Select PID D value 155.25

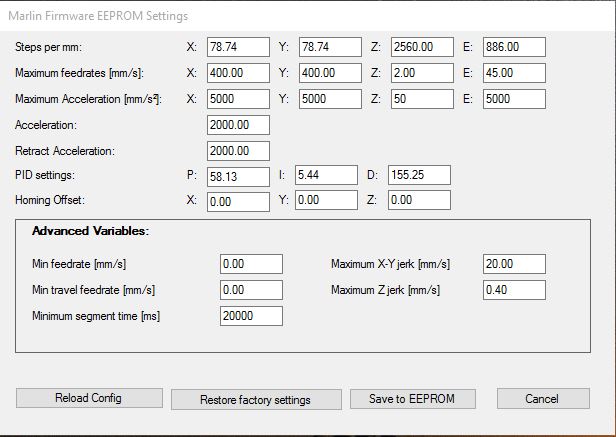(419, 175)
